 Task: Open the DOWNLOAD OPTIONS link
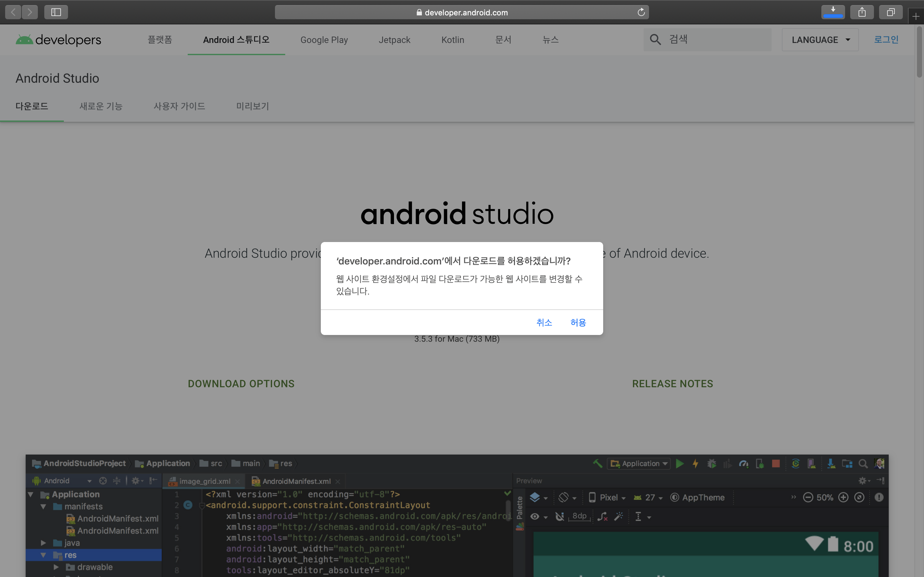(x=241, y=383)
